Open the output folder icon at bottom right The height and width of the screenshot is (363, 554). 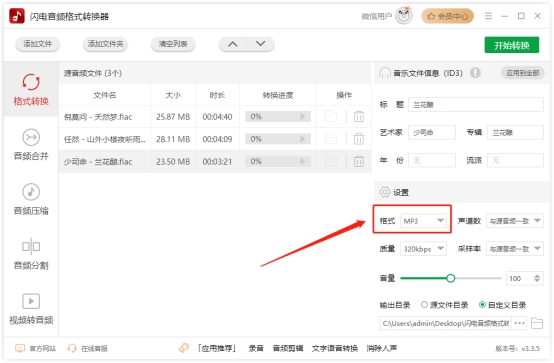click(537, 323)
